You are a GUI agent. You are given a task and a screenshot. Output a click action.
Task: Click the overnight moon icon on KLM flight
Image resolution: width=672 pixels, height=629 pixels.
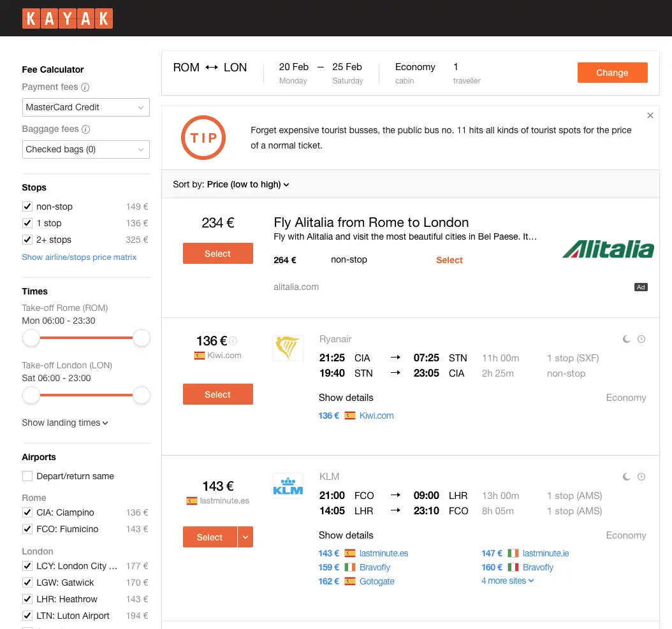coord(627,477)
